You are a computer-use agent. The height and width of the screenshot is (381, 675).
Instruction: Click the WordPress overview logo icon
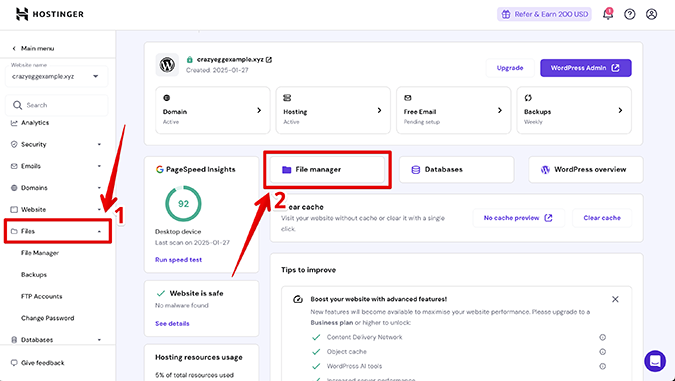coord(545,170)
